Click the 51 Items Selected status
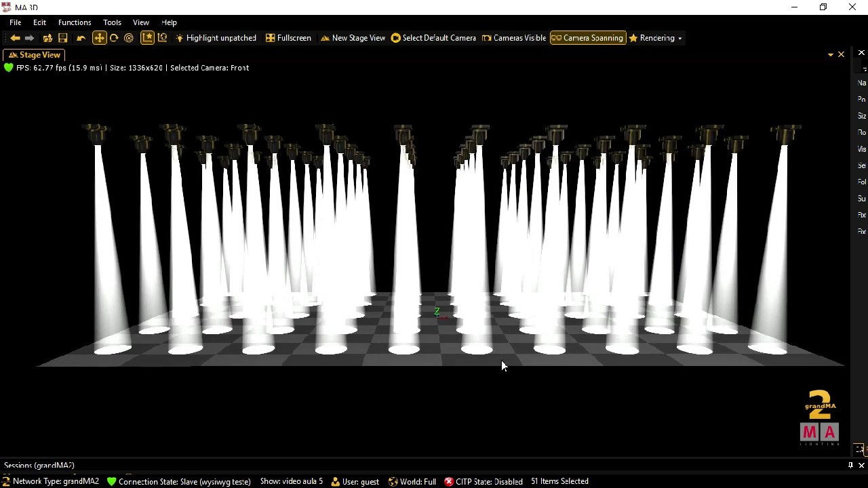The width and height of the screenshot is (868, 488). click(x=559, y=481)
